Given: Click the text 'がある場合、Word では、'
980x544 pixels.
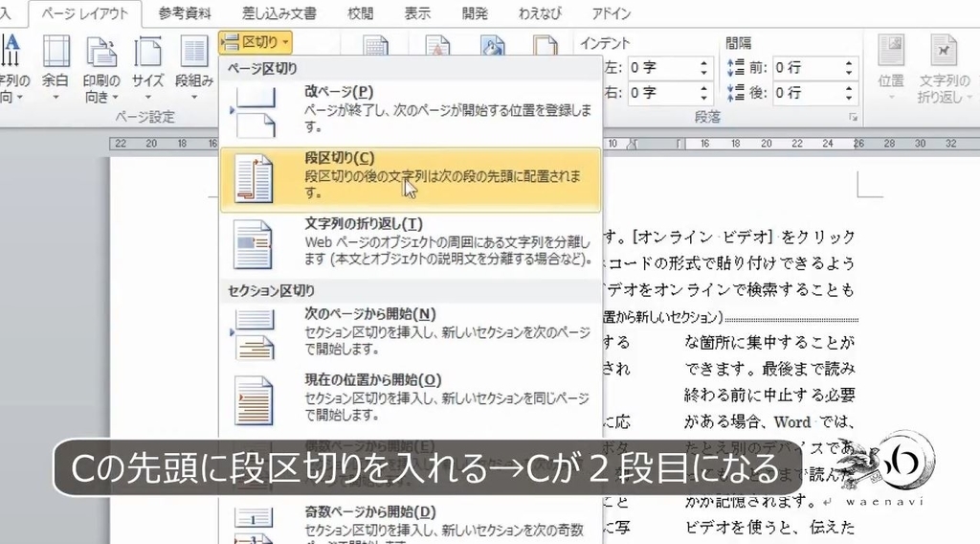Looking at the screenshot, I should click(769, 422).
